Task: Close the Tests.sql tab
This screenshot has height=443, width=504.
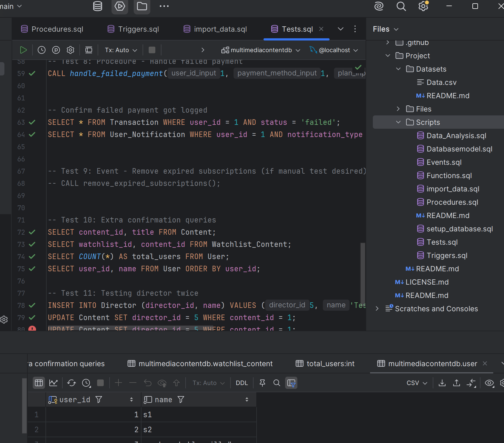Action: coord(321,29)
